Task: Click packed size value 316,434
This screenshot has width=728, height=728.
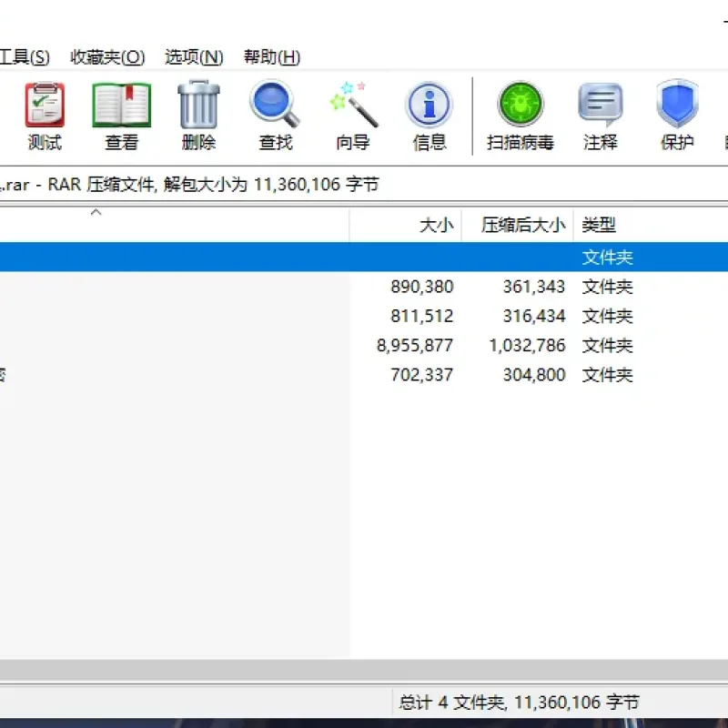Action: 534,316
